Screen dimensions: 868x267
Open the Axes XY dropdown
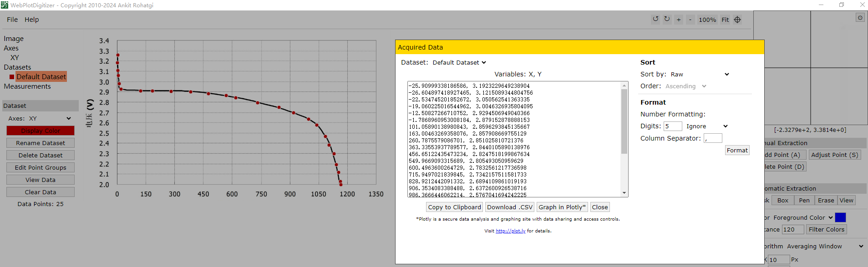(x=50, y=118)
